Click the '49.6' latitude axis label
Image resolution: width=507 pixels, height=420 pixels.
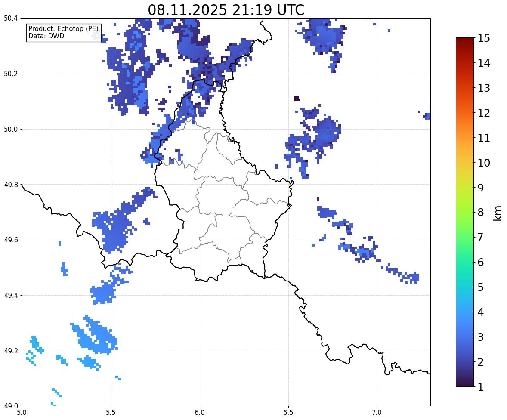click(11, 240)
